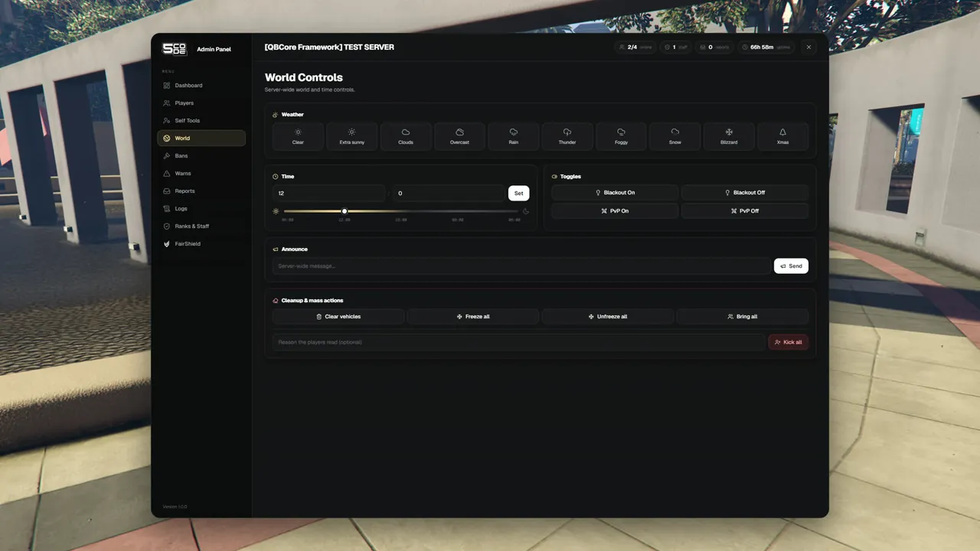Click Freeze all
The width and height of the screenshot is (980, 551).
pos(473,317)
